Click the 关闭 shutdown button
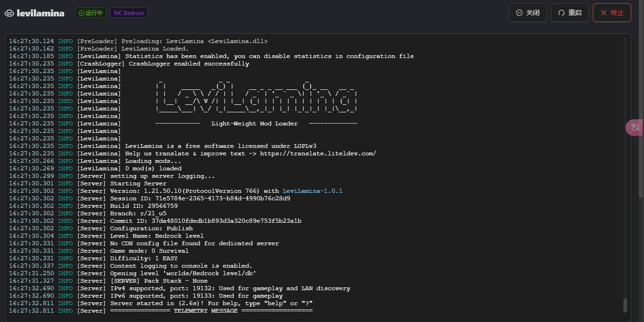 tap(528, 13)
